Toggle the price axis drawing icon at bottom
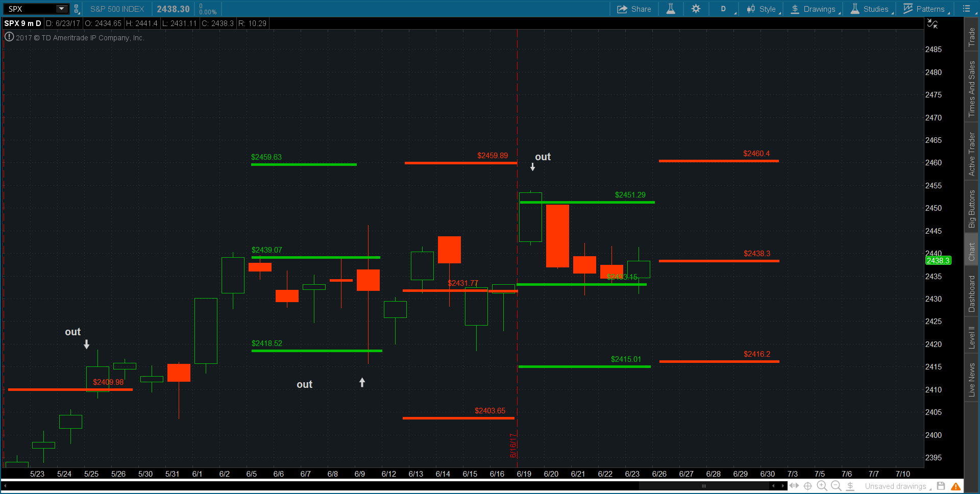The width and height of the screenshot is (980, 494). coord(850,486)
